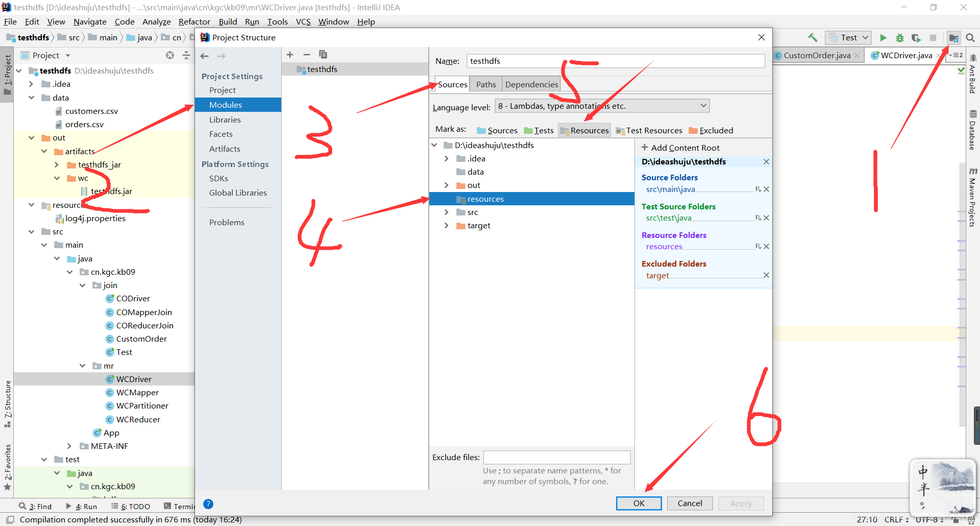Select the Sources tab

point(452,85)
